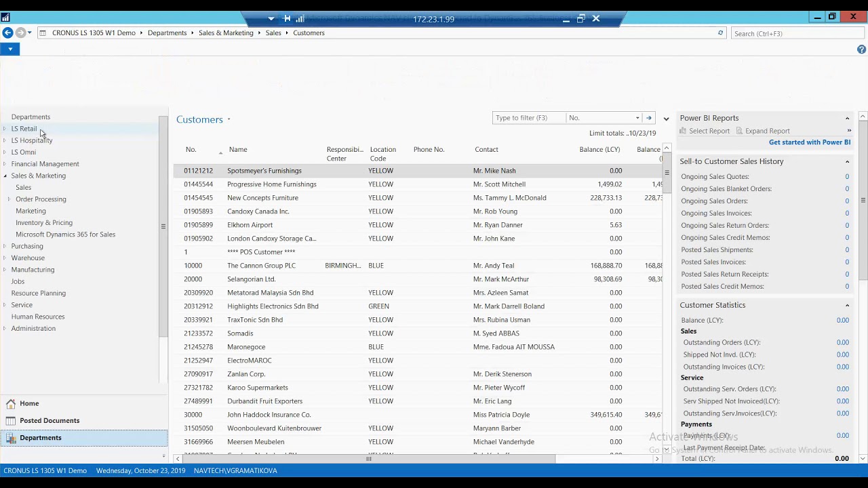Viewport: 868px width, 488px height.
Task: Open Inventory & Pricing department
Action: coord(44,222)
